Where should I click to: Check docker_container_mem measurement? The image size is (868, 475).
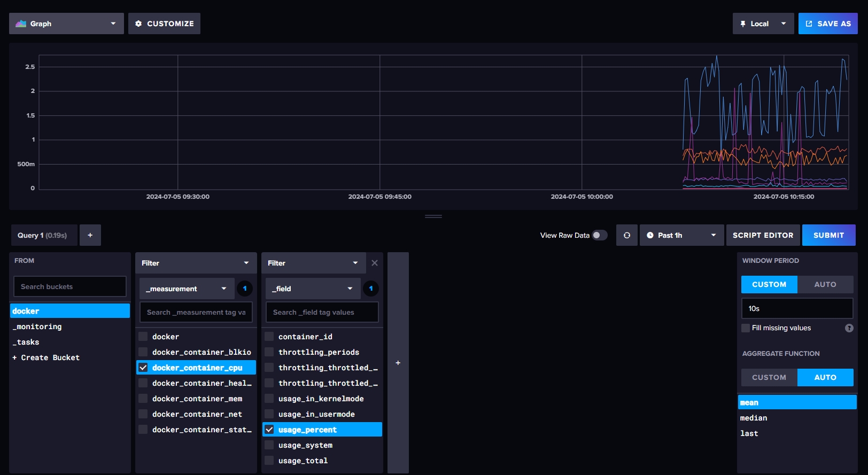(143, 399)
